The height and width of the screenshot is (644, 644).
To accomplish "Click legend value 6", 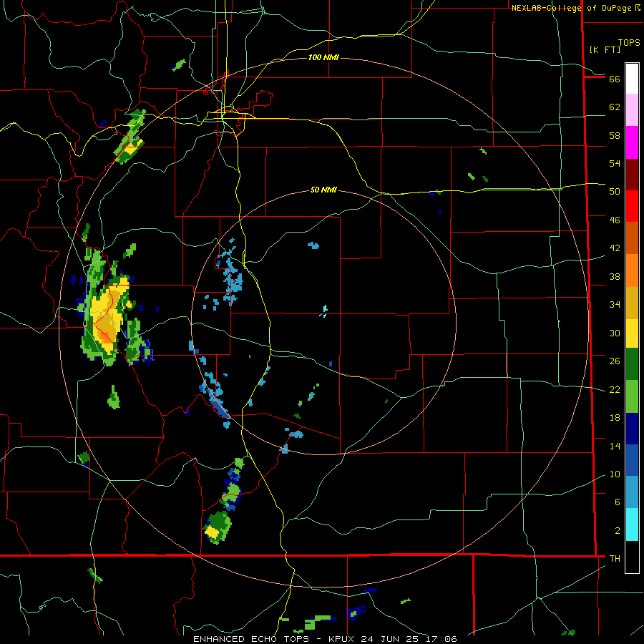I will 617,502.
